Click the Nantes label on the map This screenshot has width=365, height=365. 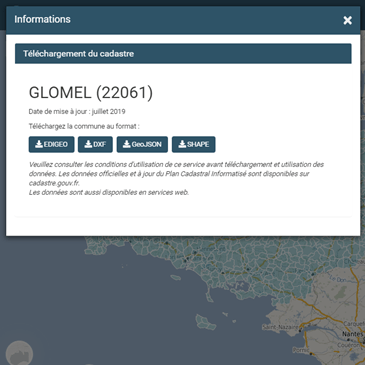coord(353,334)
